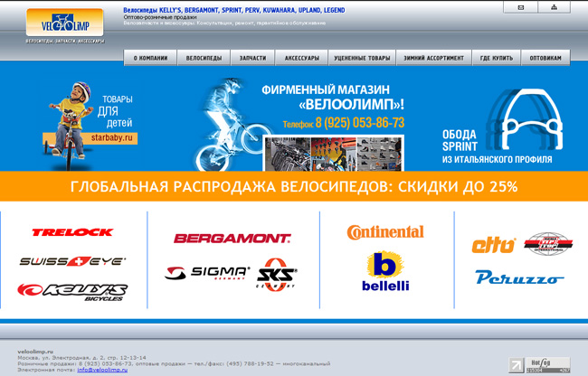Open the Peruzzo brand logo
The width and height of the screenshot is (588, 376).
tap(519, 277)
